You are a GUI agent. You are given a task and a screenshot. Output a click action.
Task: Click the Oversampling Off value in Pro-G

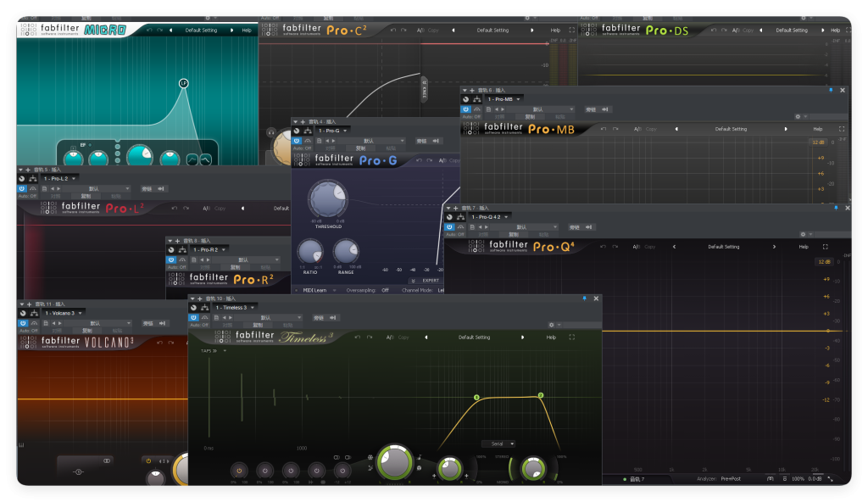tap(386, 290)
